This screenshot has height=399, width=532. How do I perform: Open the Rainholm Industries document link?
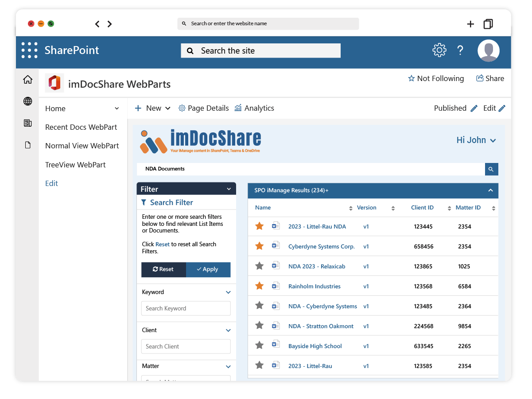pyautogui.click(x=315, y=286)
